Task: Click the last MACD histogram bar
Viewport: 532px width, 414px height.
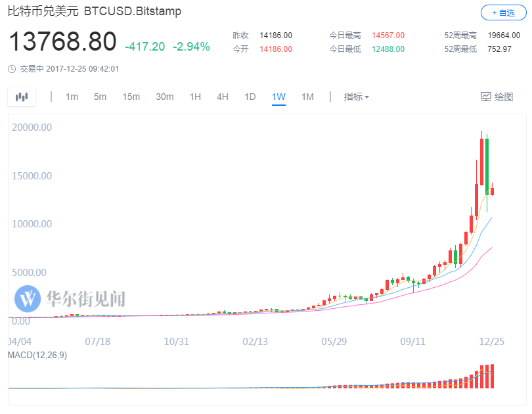Action: click(x=493, y=376)
